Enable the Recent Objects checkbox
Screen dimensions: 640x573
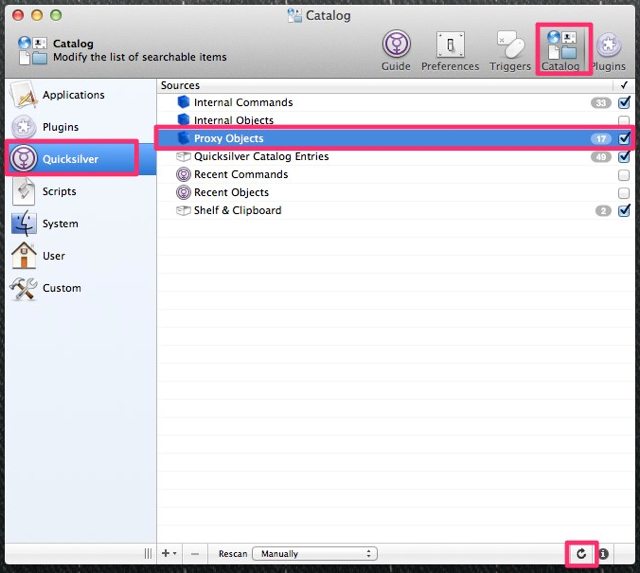(624, 193)
